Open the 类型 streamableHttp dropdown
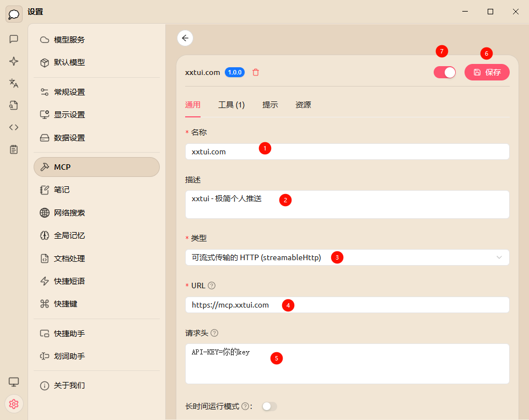 347,257
